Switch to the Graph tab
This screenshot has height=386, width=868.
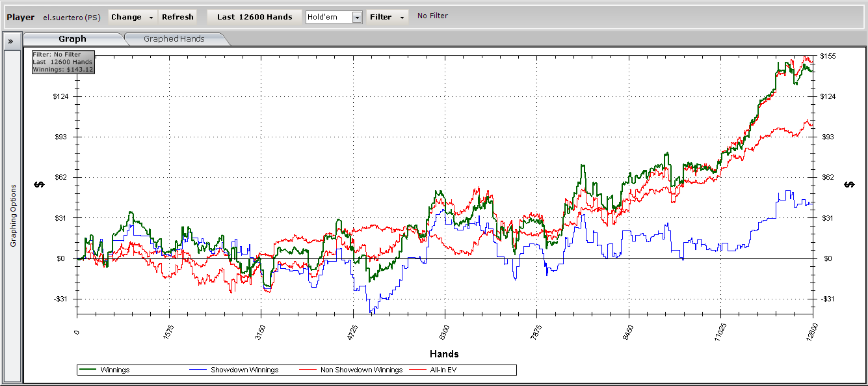tap(72, 39)
